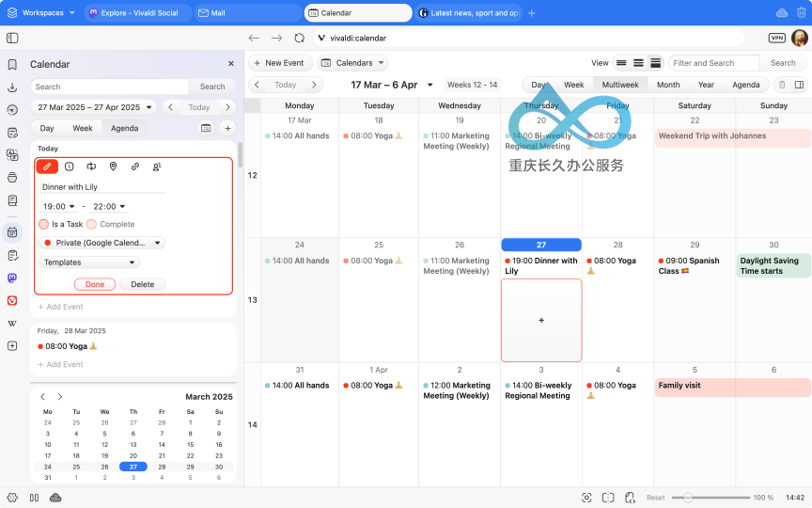The width and height of the screenshot is (812, 508).
Task: Select the Month view
Action: pos(668,85)
